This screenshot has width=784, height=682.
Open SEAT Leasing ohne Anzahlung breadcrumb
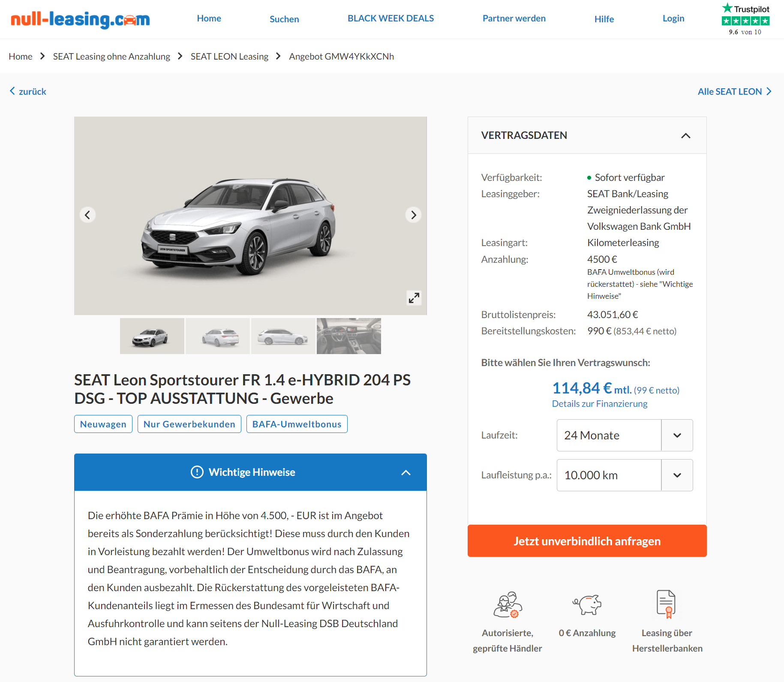(111, 57)
